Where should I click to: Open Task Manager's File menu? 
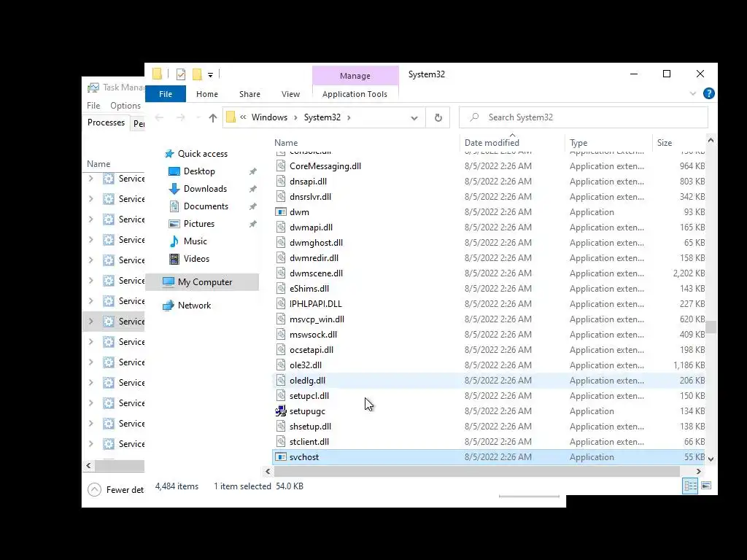(93, 106)
